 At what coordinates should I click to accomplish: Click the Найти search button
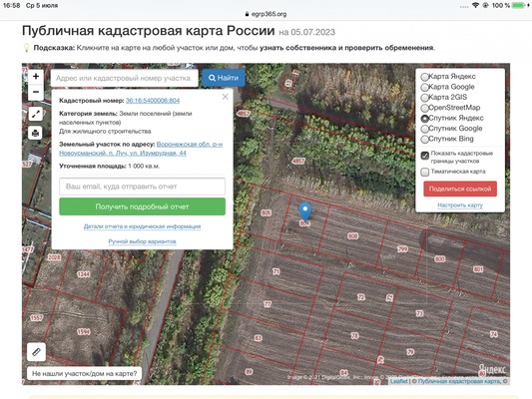tap(224, 78)
